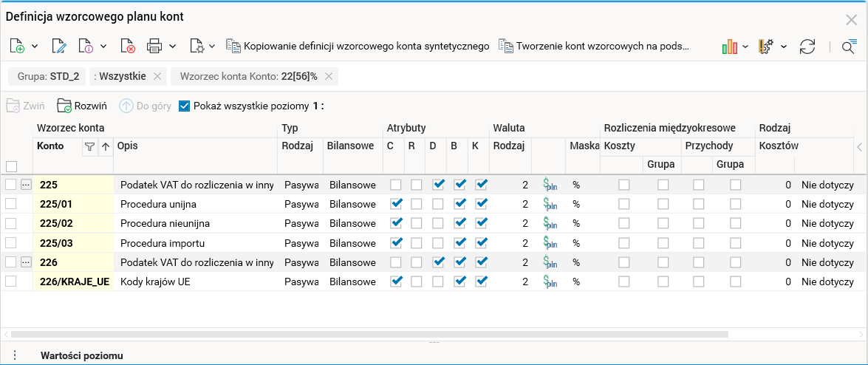Click the add new document icon
Viewport: 868px width, 365px height.
click(18, 47)
